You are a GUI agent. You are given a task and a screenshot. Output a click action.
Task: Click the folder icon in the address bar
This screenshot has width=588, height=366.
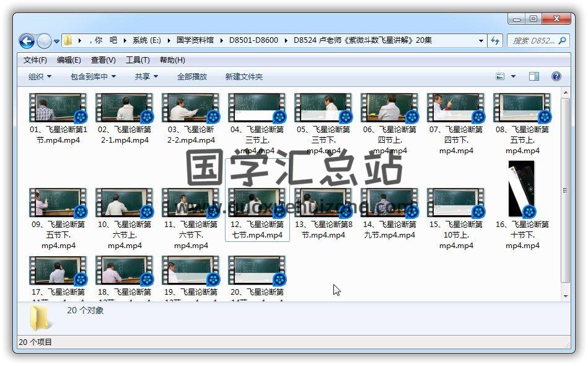[x=68, y=40]
